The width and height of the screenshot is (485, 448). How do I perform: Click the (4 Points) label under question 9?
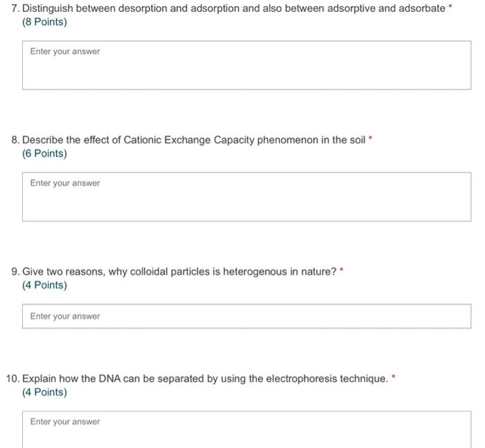[44, 285]
